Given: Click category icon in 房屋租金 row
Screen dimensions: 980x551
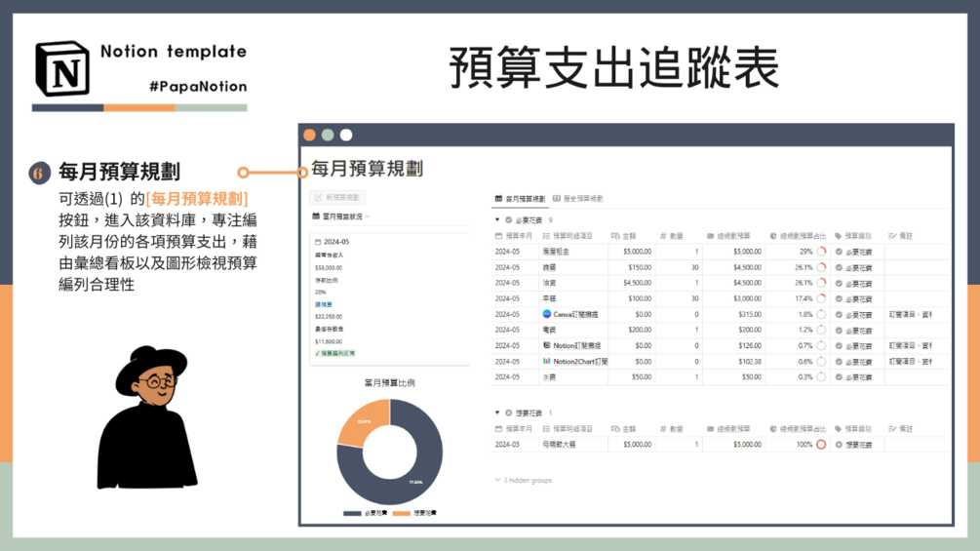Looking at the screenshot, I should point(839,252).
